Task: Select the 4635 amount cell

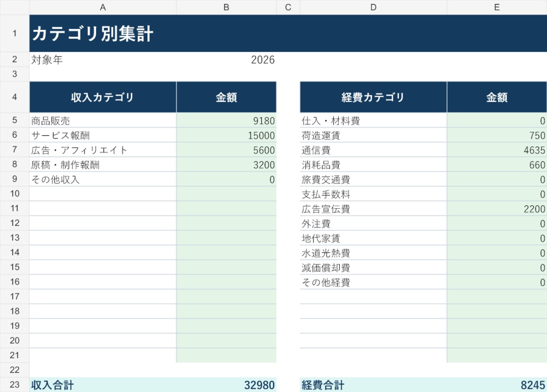Action: pos(497,150)
